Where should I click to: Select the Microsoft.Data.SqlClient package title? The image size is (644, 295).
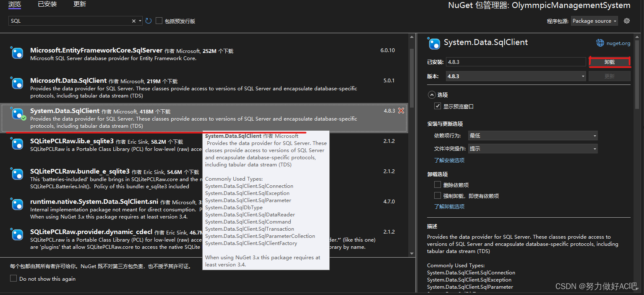tap(68, 81)
